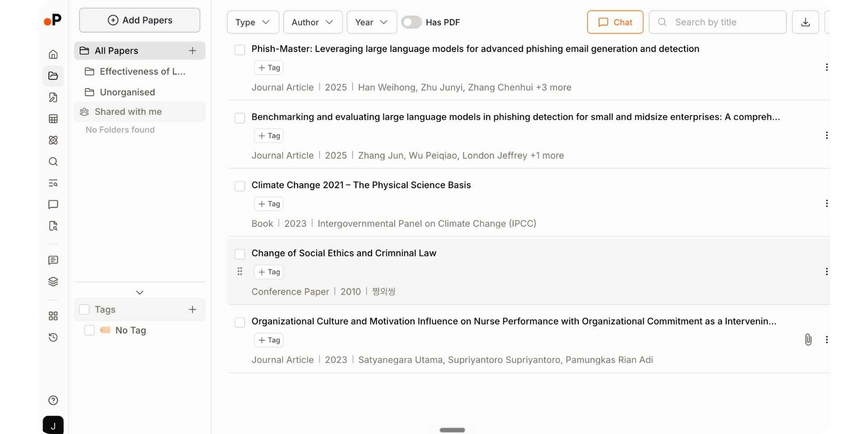Open the atom-shaped sidebar icon
The width and height of the screenshot is (868, 434).
53,140
